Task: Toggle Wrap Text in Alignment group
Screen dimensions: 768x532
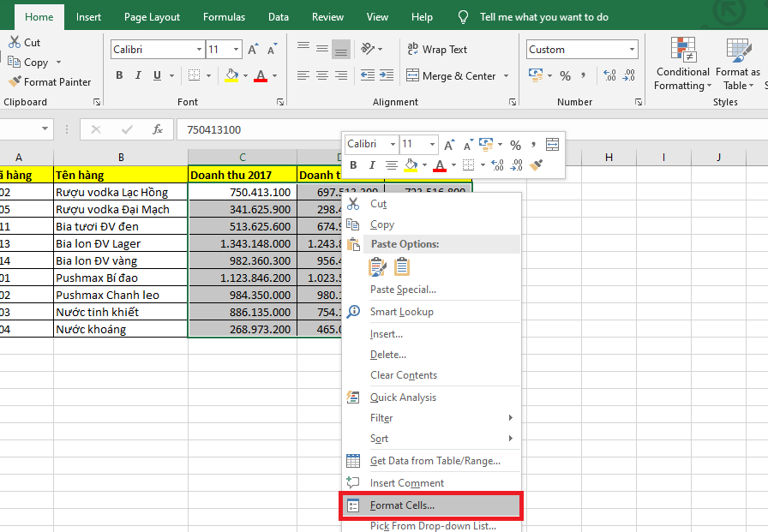Action: tap(437, 50)
